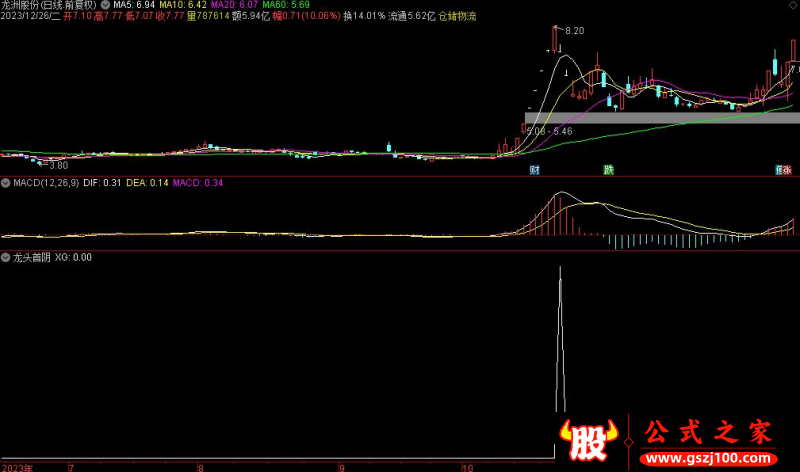The width and height of the screenshot is (800, 472).
Task: Open the 龙头首阴 indicator dropdown arrow
Action: click(6, 258)
